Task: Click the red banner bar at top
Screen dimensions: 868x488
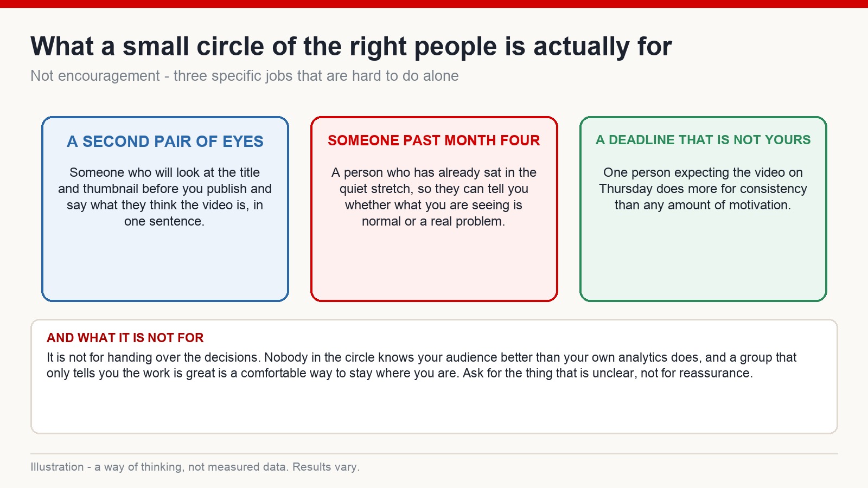Action: 434,4
